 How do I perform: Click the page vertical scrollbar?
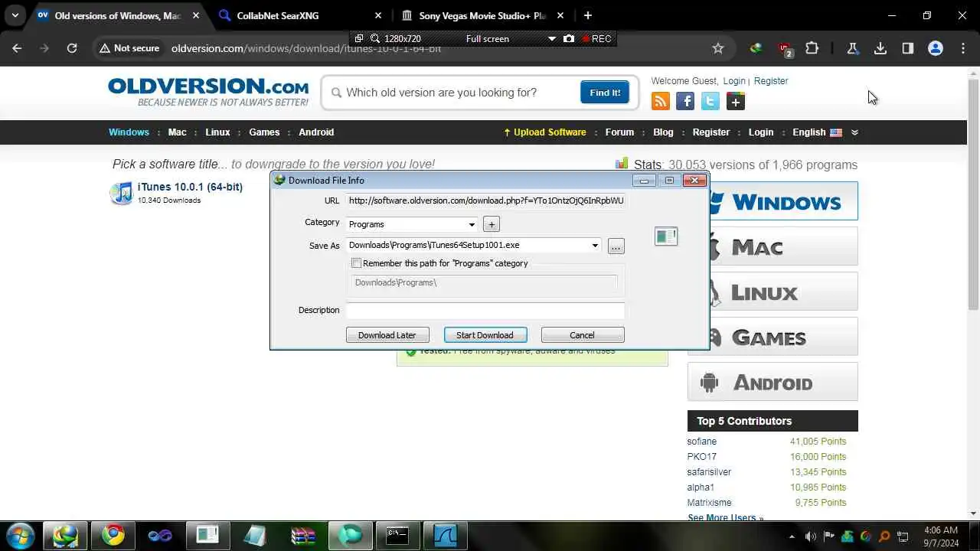tap(973, 194)
